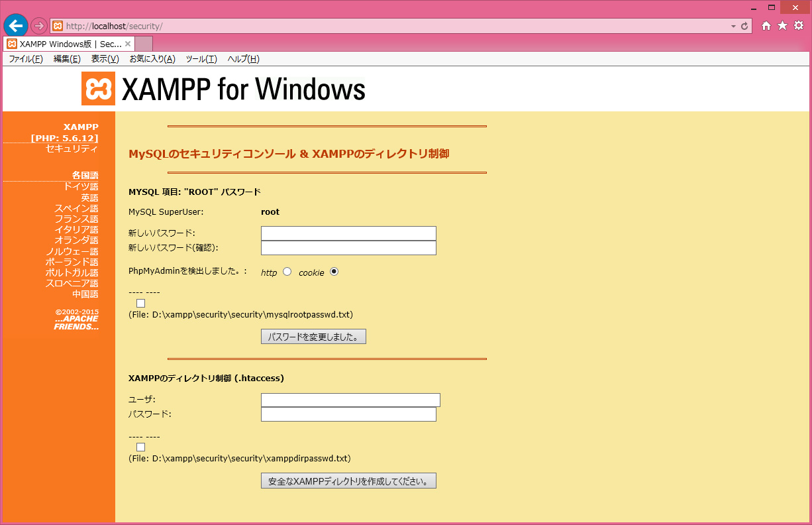Image resolution: width=812 pixels, height=525 pixels.
Task: Open Favorites star icon
Action: tap(782, 26)
